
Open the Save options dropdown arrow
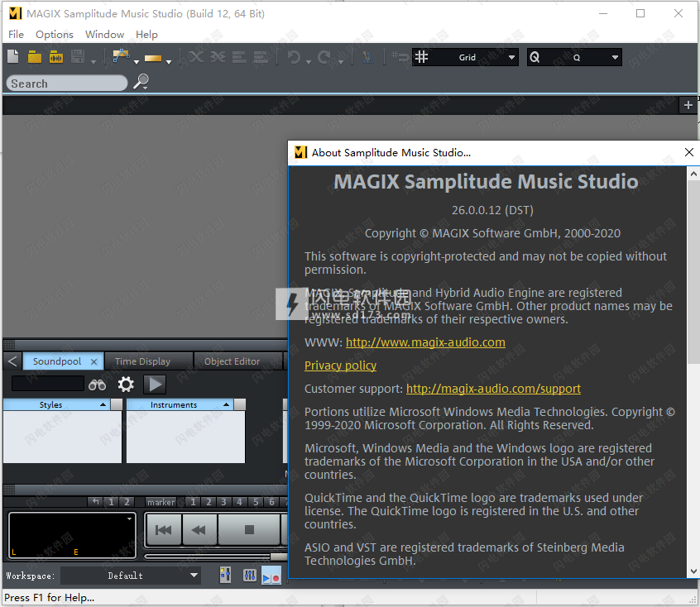pos(93,61)
